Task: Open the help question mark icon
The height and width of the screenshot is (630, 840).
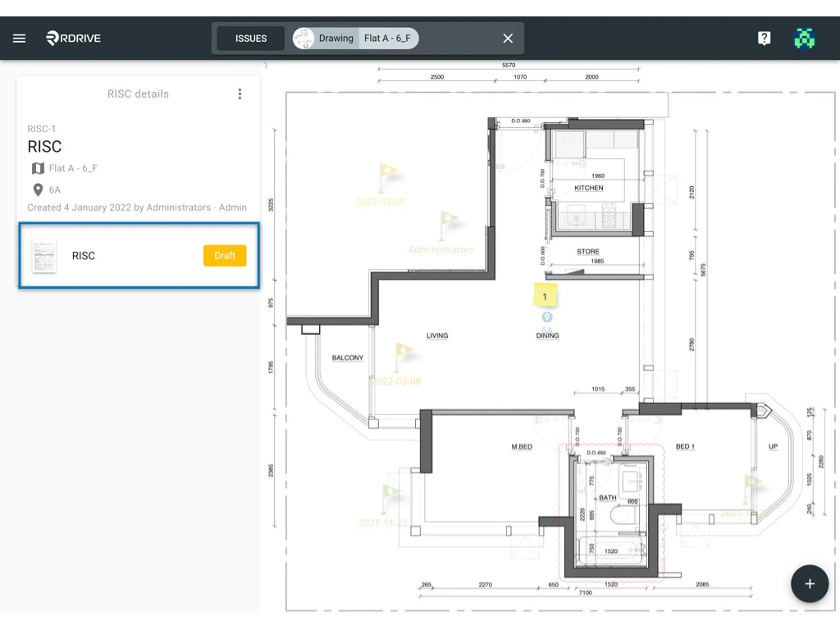Action: coord(764,38)
